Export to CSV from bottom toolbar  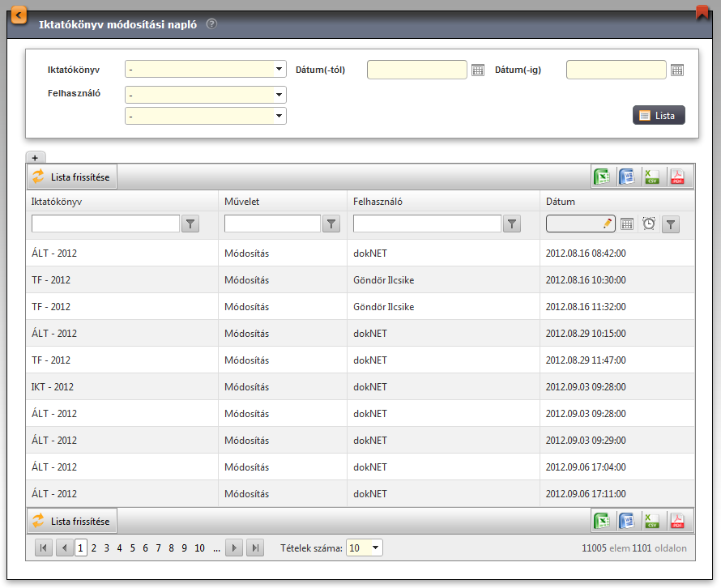652,521
